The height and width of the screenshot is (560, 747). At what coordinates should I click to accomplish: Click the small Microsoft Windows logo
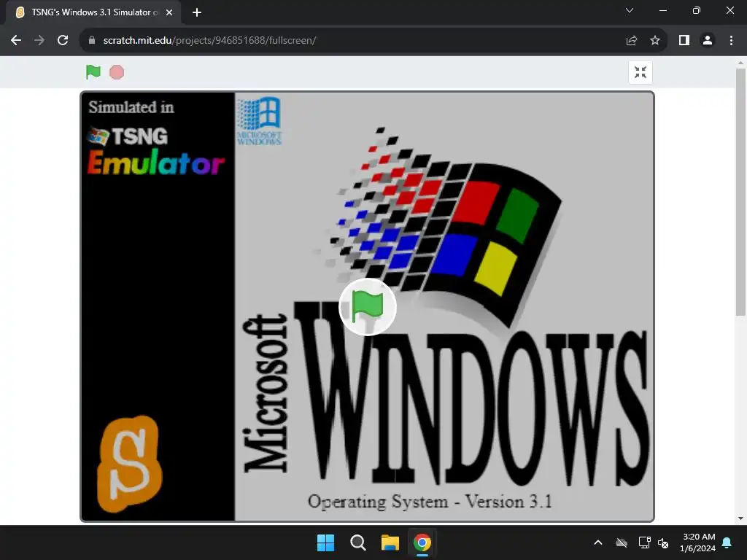click(259, 121)
